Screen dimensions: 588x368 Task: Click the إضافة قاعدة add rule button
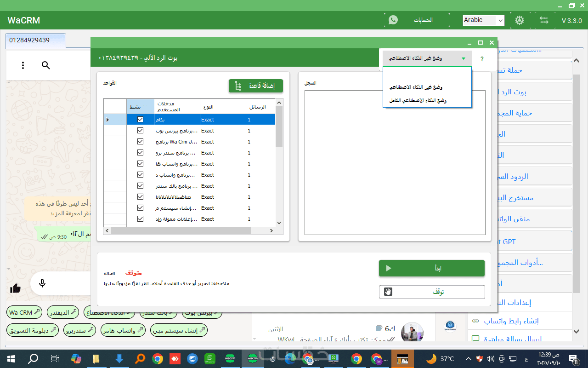coord(256,86)
